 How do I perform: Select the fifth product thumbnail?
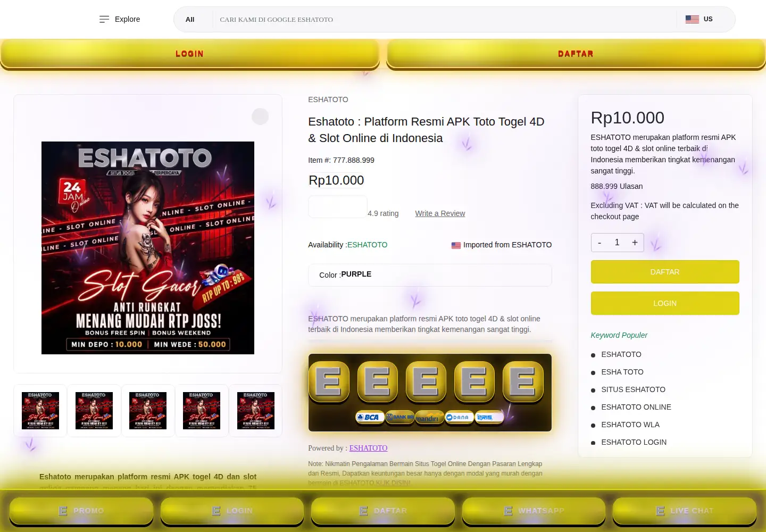(256, 411)
